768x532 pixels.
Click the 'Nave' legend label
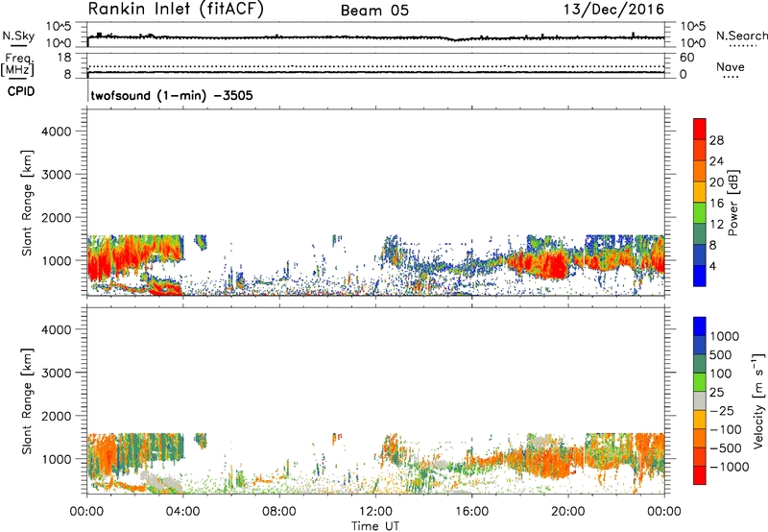tap(731, 67)
